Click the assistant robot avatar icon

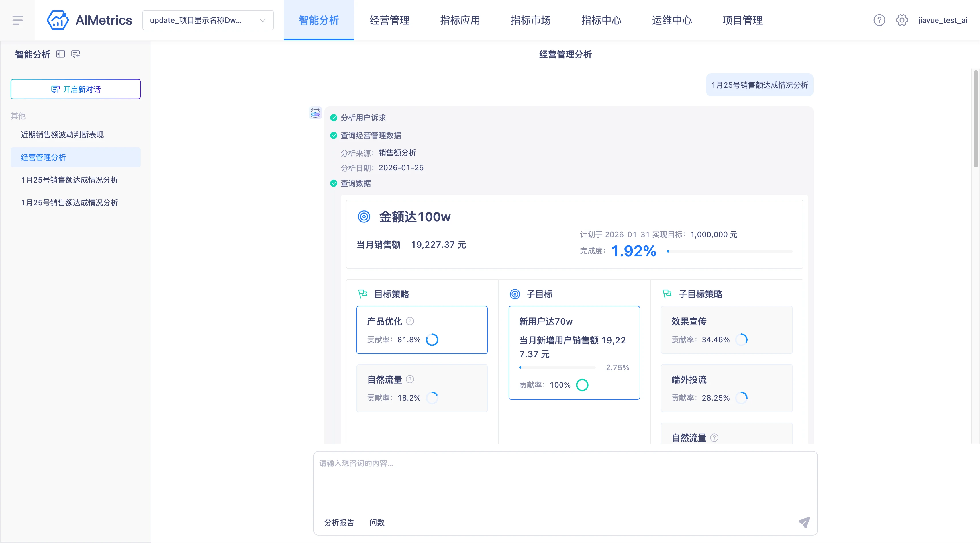(x=315, y=113)
